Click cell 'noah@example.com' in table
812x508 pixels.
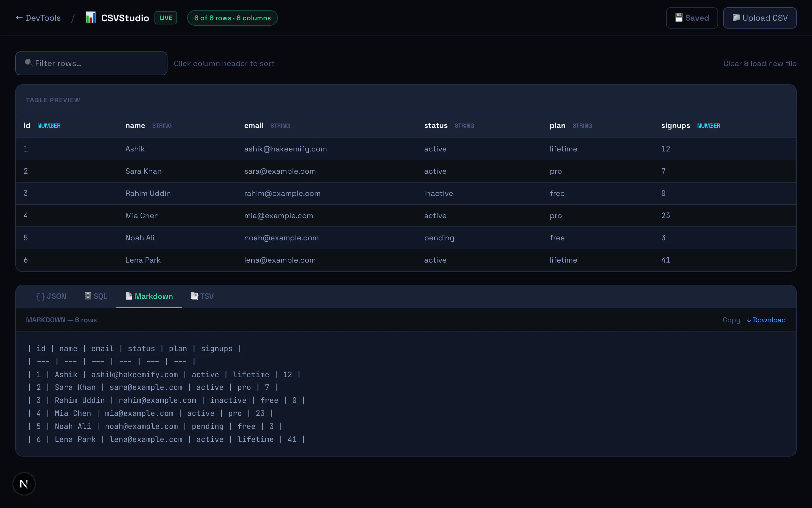(281, 237)
